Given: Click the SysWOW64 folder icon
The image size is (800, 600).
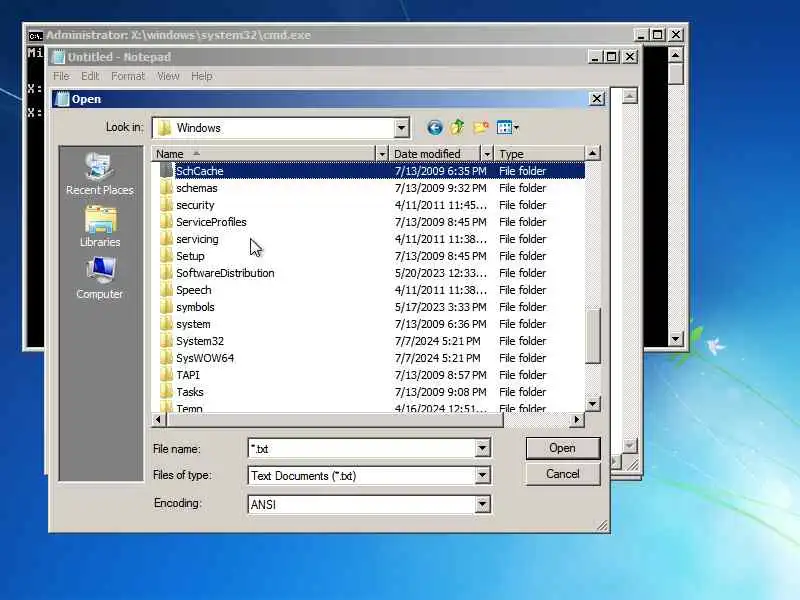Looking at the screenshot, I should click(x=166, y=358).
